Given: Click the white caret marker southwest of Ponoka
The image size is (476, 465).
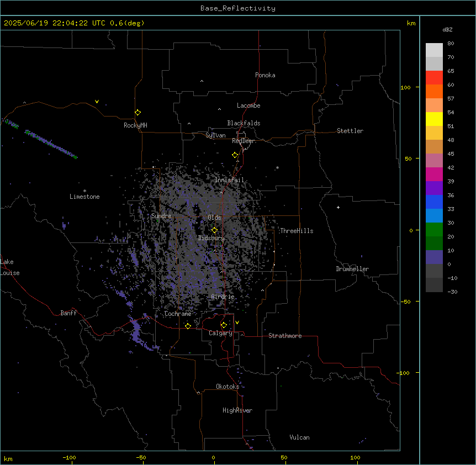Looking at the screenshot, I should coord(202,81).
